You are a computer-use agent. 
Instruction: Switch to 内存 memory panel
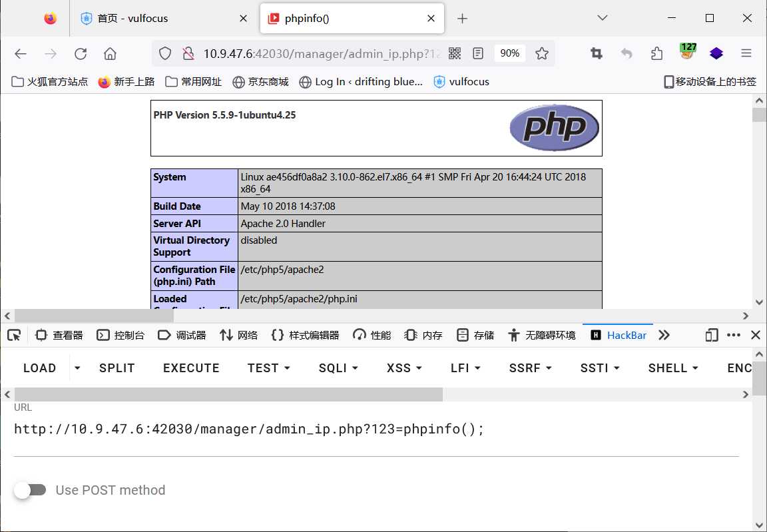(x=423, y=336)
